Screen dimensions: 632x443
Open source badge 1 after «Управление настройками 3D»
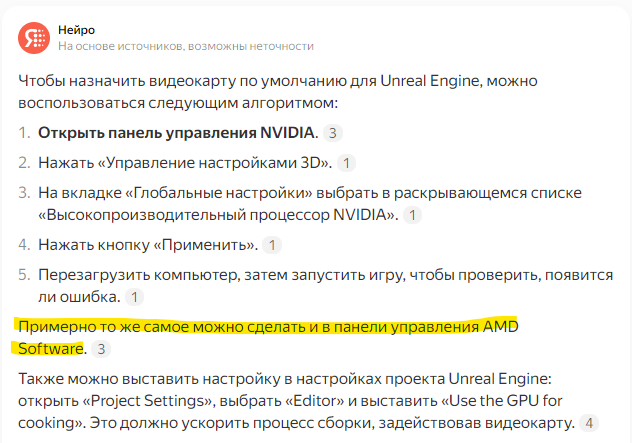tap(346, 163)
